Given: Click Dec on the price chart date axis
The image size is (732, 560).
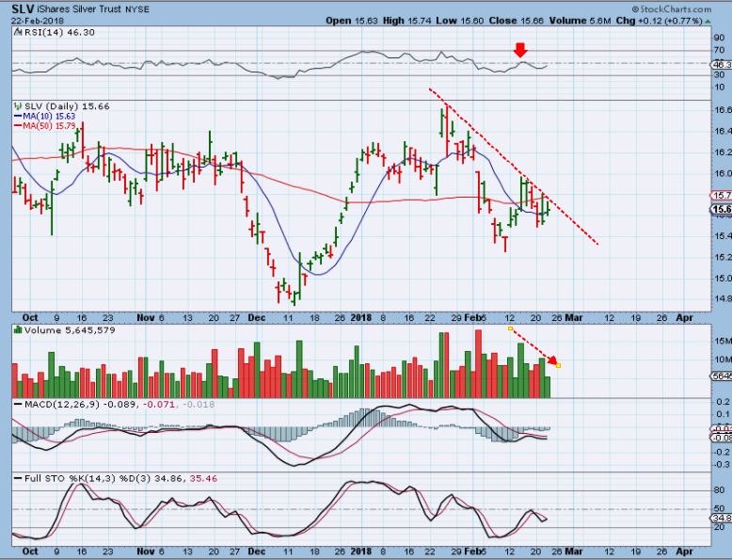Looking at the screenshot, I should point(256,317).
